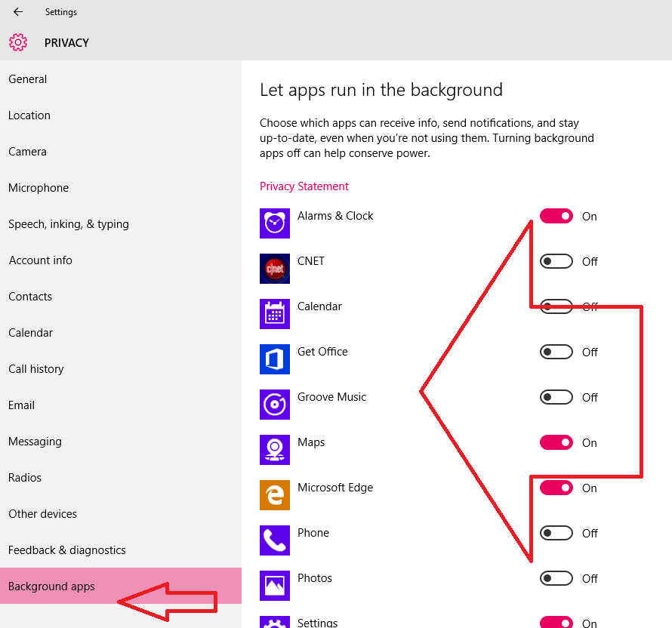Click the Phone app icon
The image size is (672, 628).
(274, 540)
